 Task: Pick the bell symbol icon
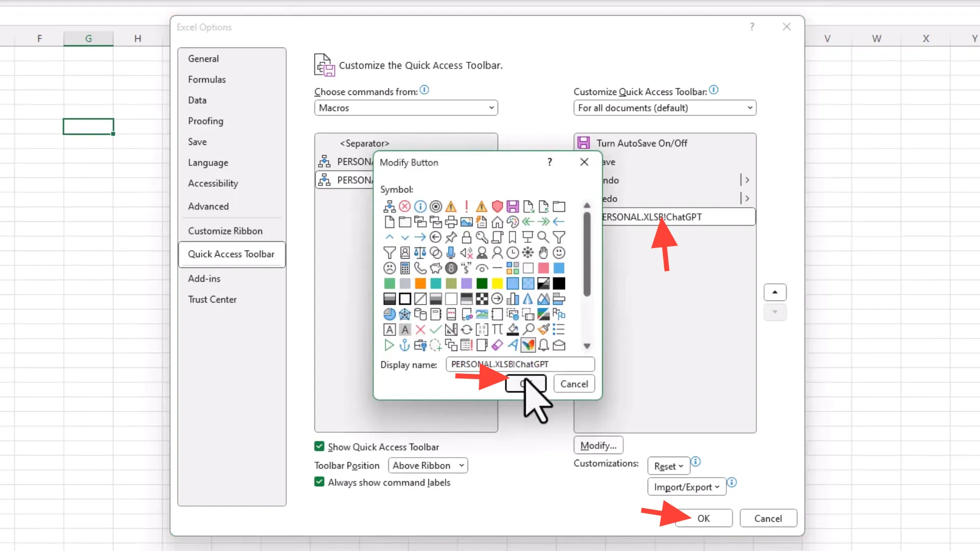click(x=543, y=345)
